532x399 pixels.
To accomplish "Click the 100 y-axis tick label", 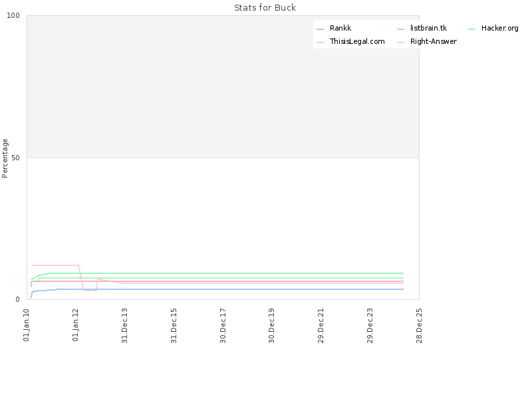I will click(13, 15).
